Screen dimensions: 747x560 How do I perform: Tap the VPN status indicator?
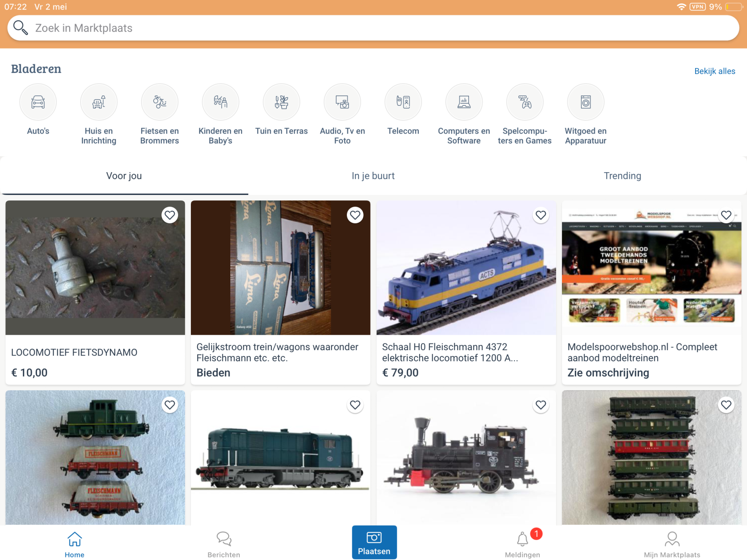(698, 7)
